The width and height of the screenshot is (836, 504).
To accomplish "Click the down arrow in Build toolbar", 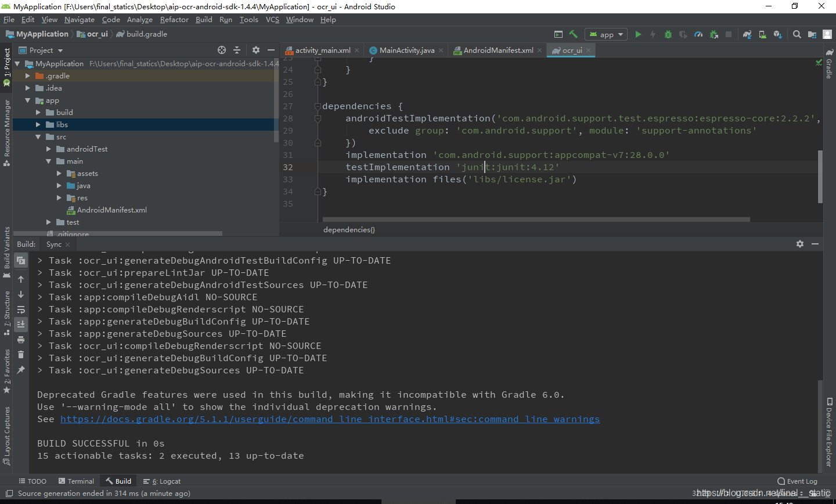I will pos(21,294).
